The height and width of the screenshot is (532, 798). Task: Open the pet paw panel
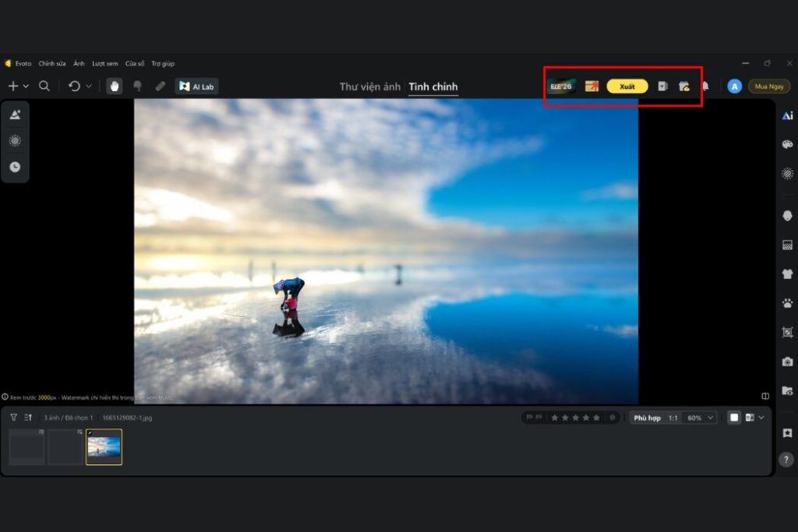(x=787, y=303)
